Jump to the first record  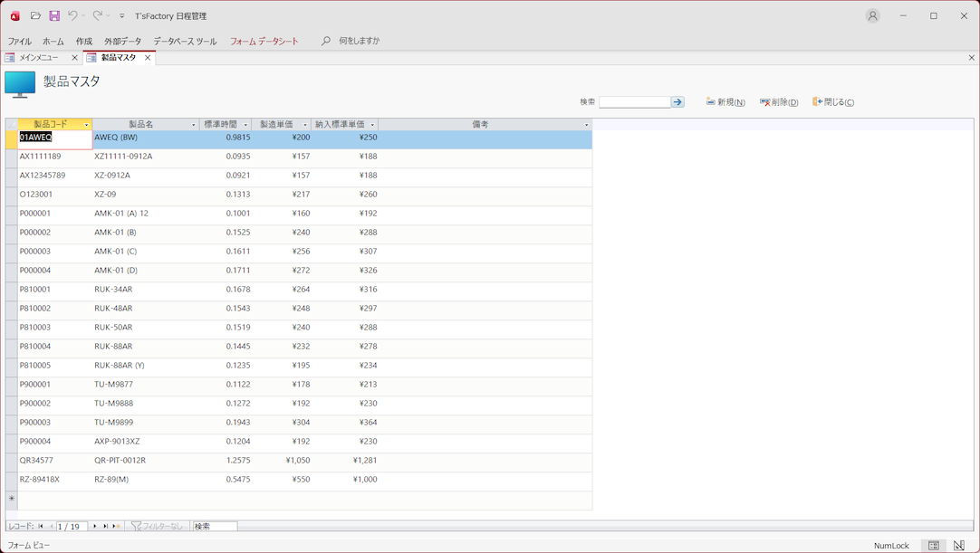(x=41, y=526)
